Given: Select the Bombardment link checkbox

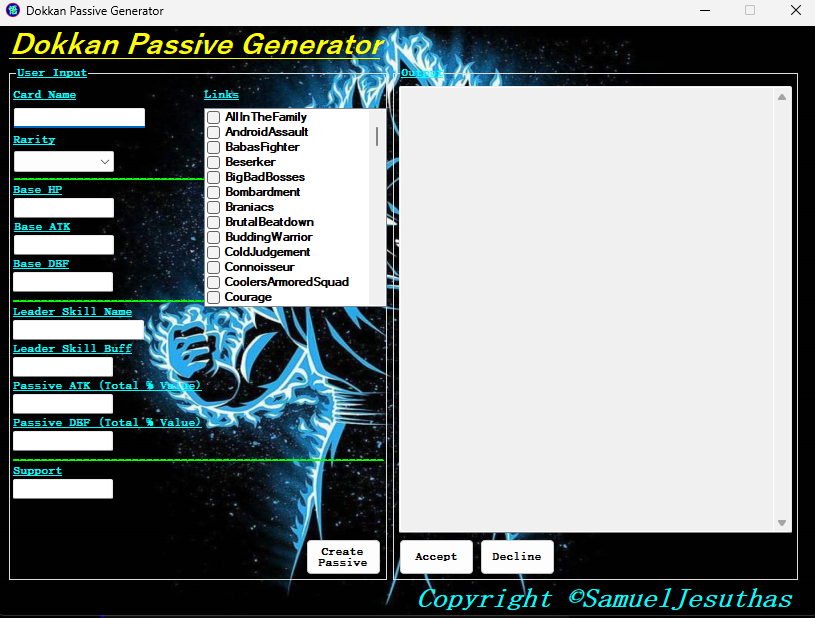Looking at the screenshot, I should click(x=213, y=192).
